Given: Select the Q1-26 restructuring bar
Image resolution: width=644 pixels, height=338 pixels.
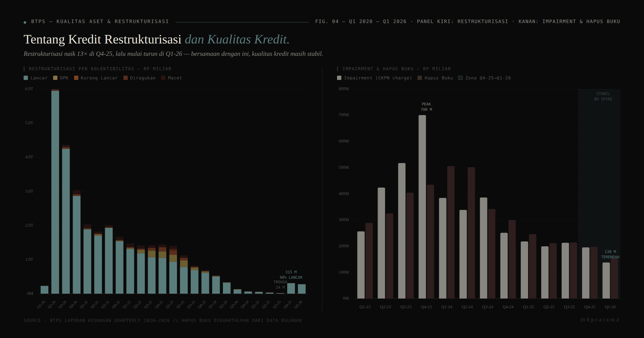Looking at the screenshot, I should 302,289.
